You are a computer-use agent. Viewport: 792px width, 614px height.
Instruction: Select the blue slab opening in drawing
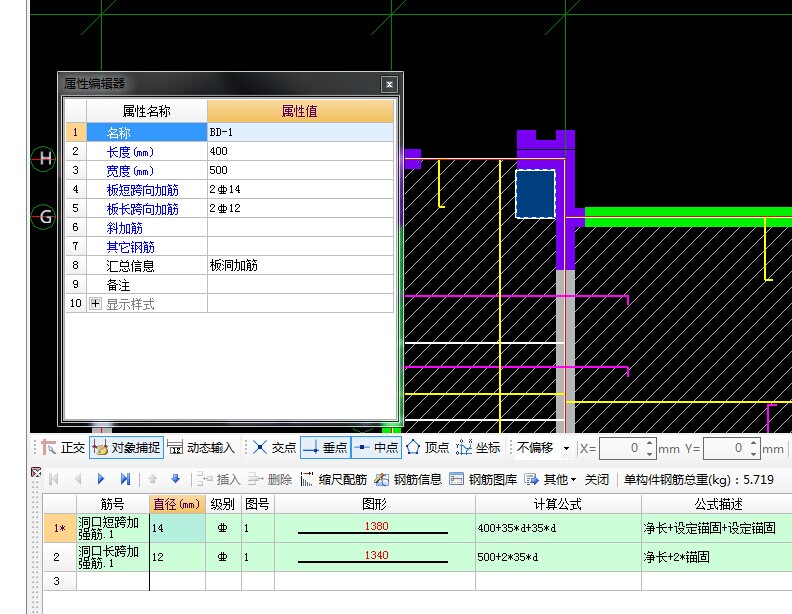coord(535,194)
